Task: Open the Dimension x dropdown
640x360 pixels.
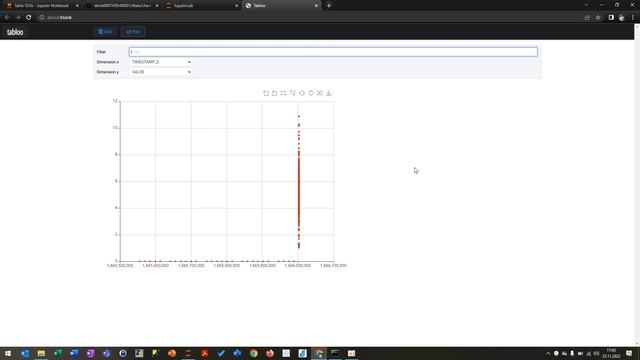Action: 161,62
